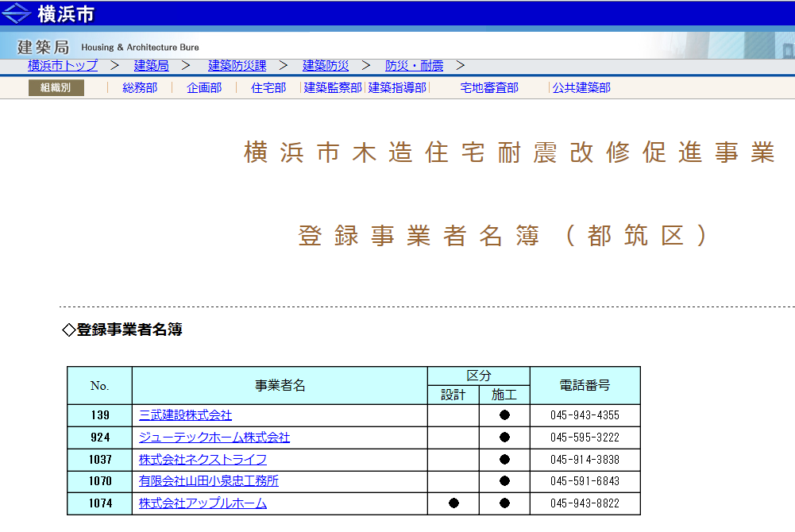The height and width of the screenshot is (532, 795).
Task: Open 有限会社山田小泉忠工務所 link
Action: [209, 481]
